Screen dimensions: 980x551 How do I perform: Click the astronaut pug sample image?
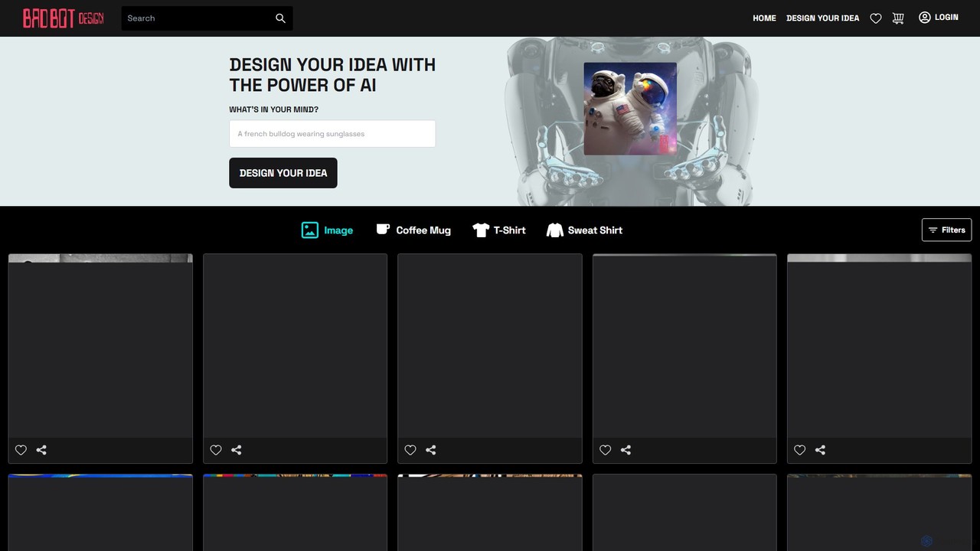pos(630,109)
